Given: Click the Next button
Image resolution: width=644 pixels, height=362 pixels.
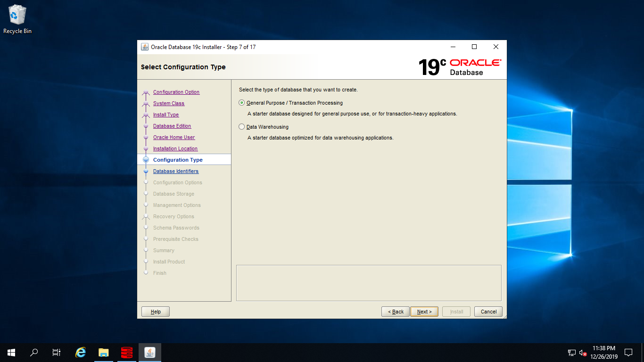Looking at the screenshot, I should coord(424,311).
